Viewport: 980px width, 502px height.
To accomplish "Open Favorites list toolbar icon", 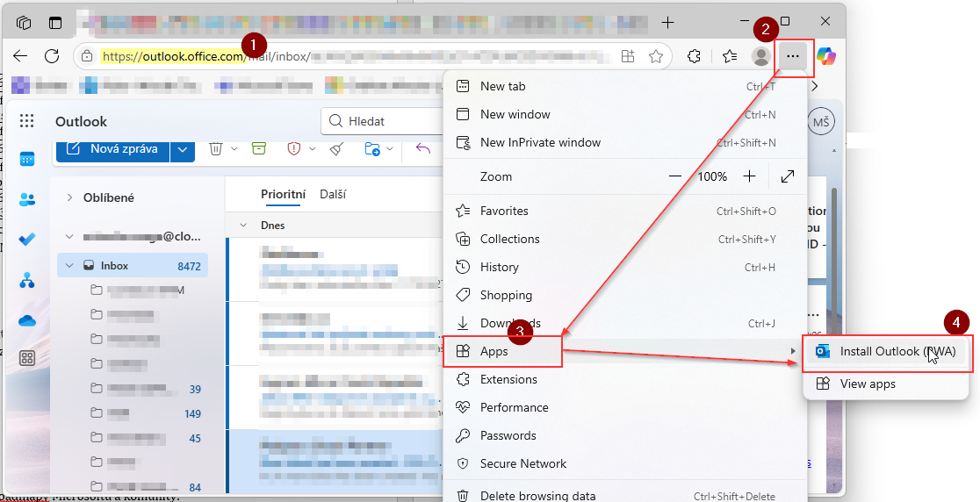I will (730, 56).
